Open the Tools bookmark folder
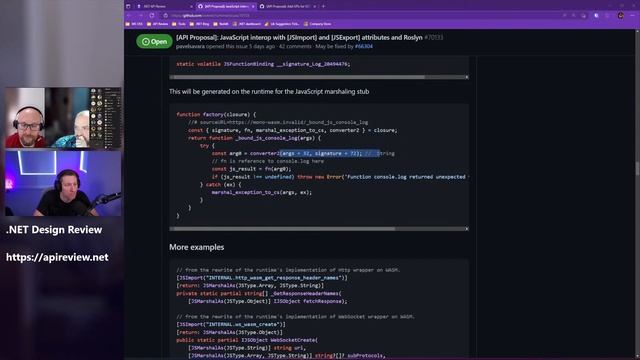Screen dimensions: 640x360 (179, 24)
